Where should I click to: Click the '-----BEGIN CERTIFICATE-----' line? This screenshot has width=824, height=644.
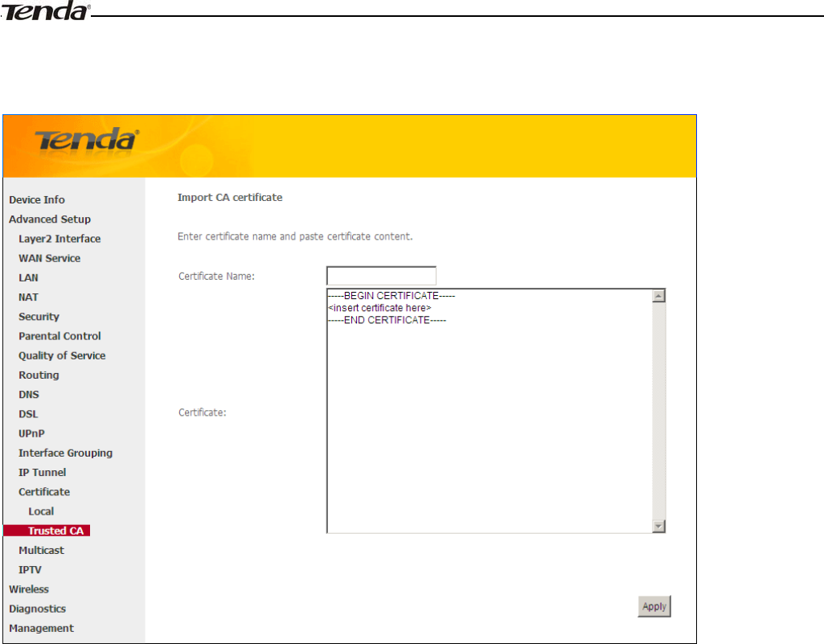point(392,295)
